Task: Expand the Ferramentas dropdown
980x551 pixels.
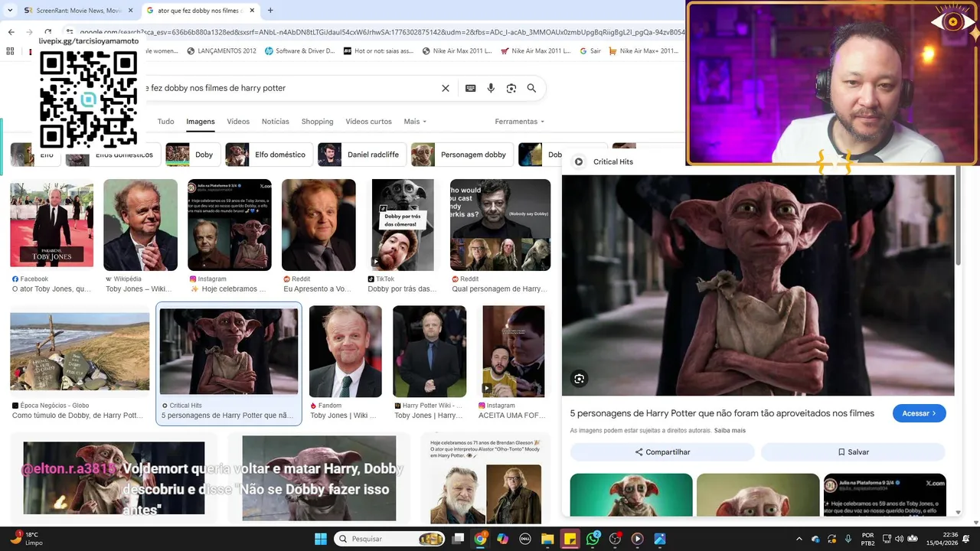Action: pos(519,122)
